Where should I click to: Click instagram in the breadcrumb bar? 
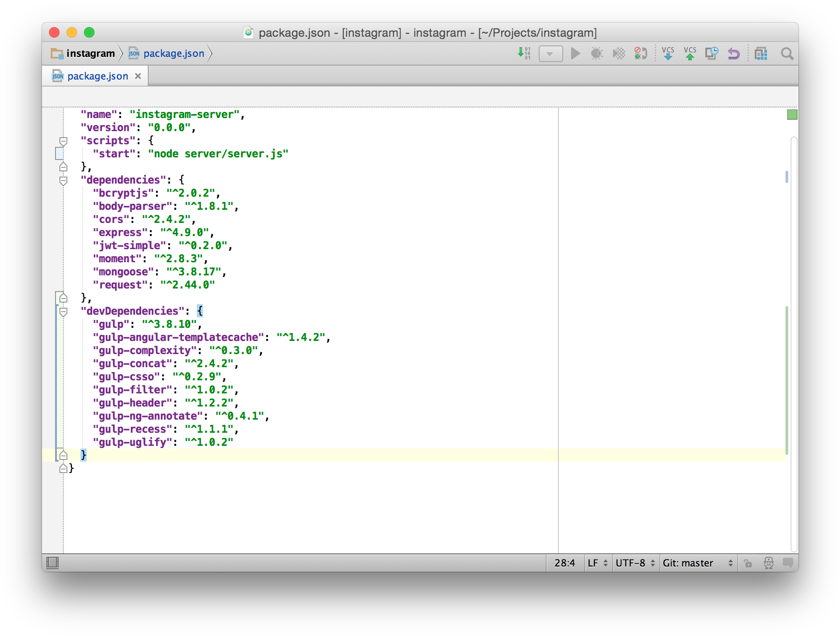point(90,53)
